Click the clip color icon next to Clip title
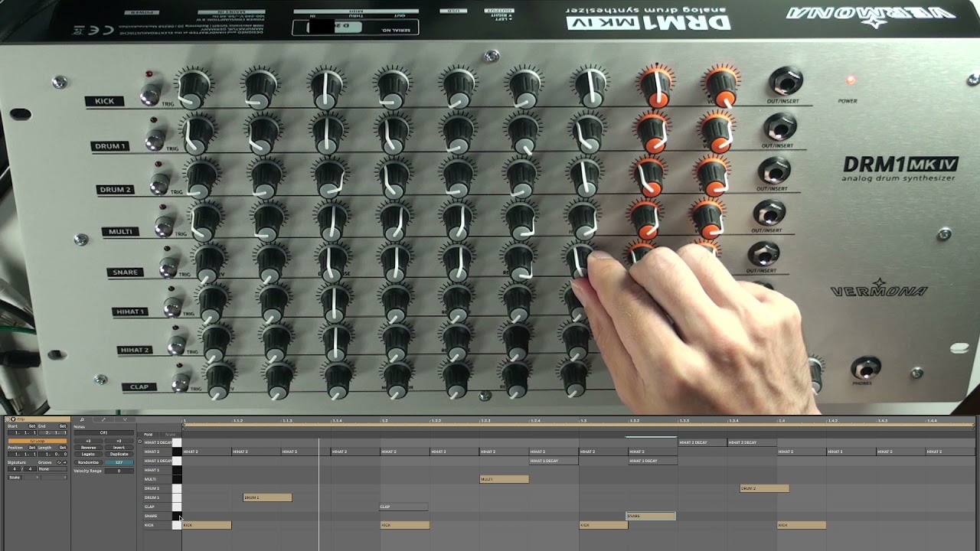The image size is (980, 551). pos(13,419)
